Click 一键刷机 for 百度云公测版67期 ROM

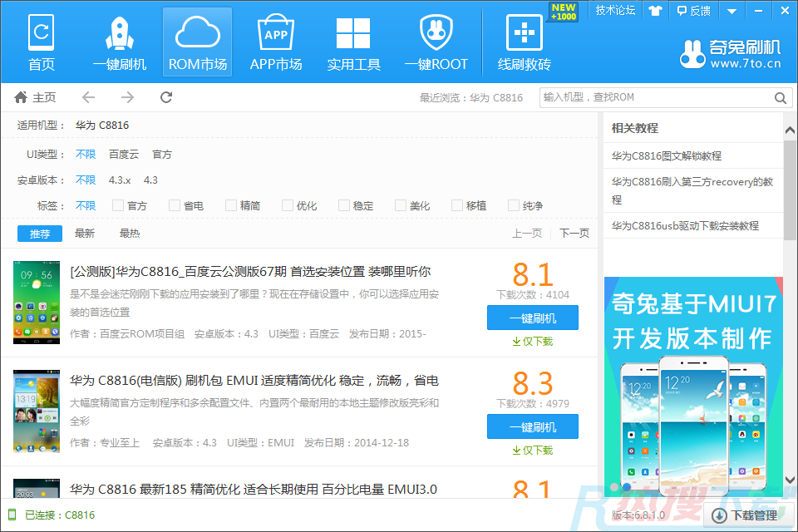[x=532, y=318]
